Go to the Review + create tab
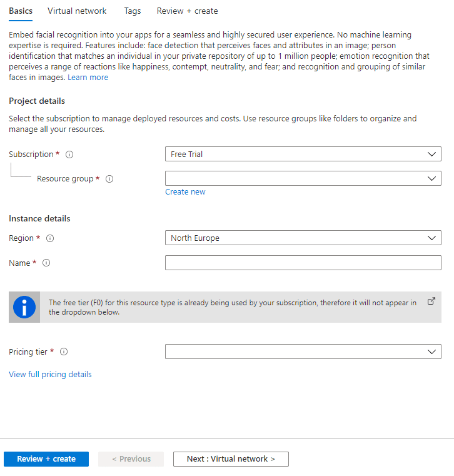Image resolution: width=454 pixels, height=476 pixels. [187, 11]
